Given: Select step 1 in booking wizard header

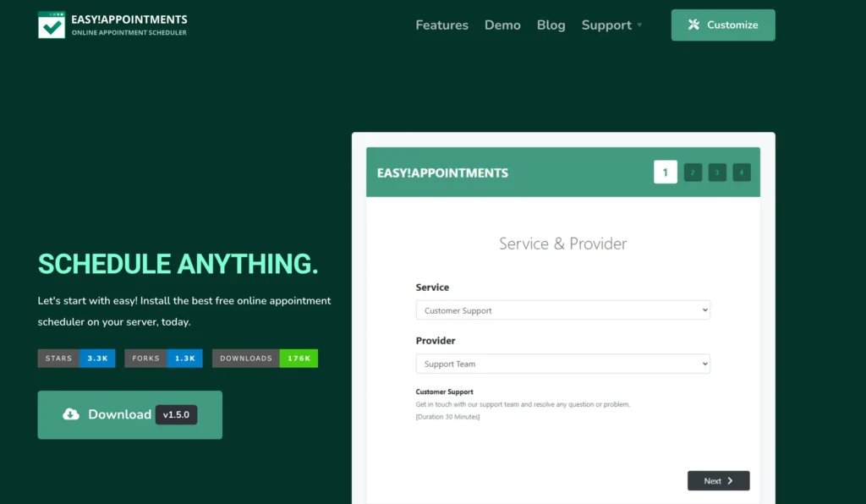Looking at the screenshot, I should (666, 172).
